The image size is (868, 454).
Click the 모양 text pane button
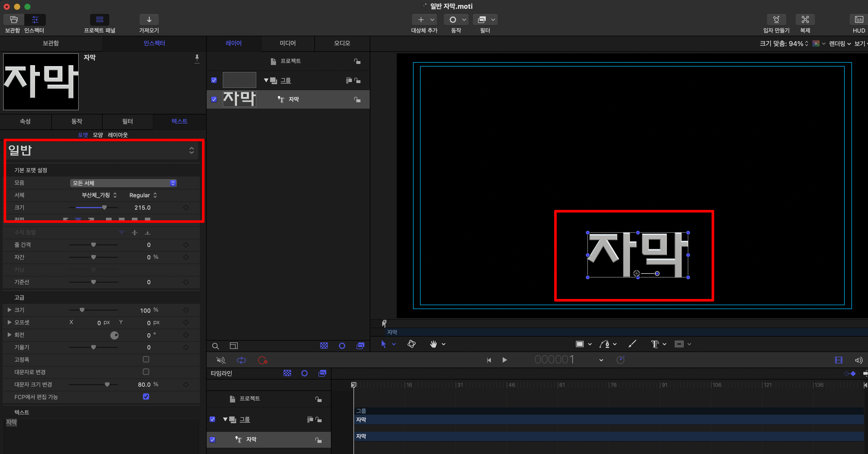pos(98,135)
